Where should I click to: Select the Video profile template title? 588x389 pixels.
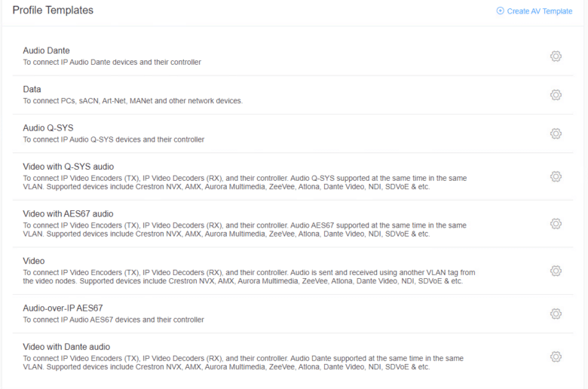[x=34, y=261]
